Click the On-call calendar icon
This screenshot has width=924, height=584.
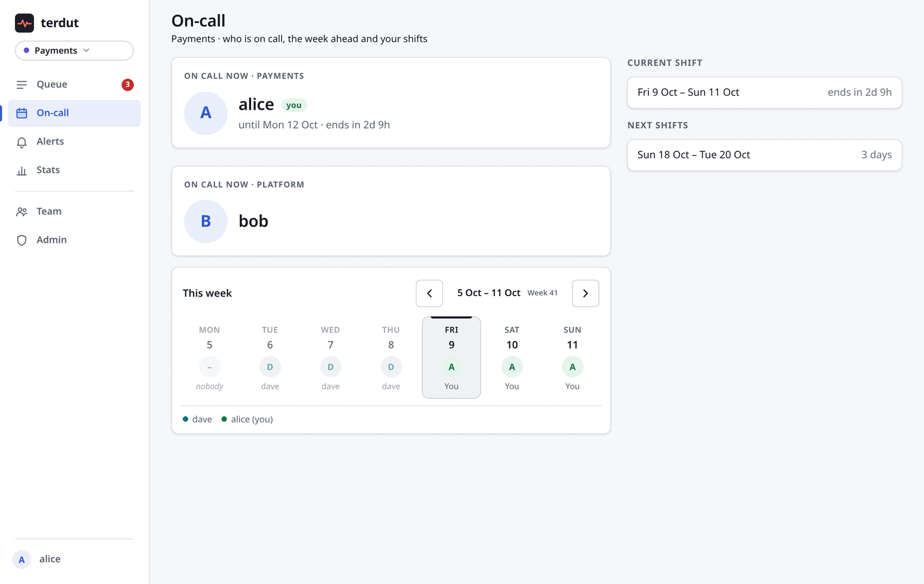tap(22, 113)
